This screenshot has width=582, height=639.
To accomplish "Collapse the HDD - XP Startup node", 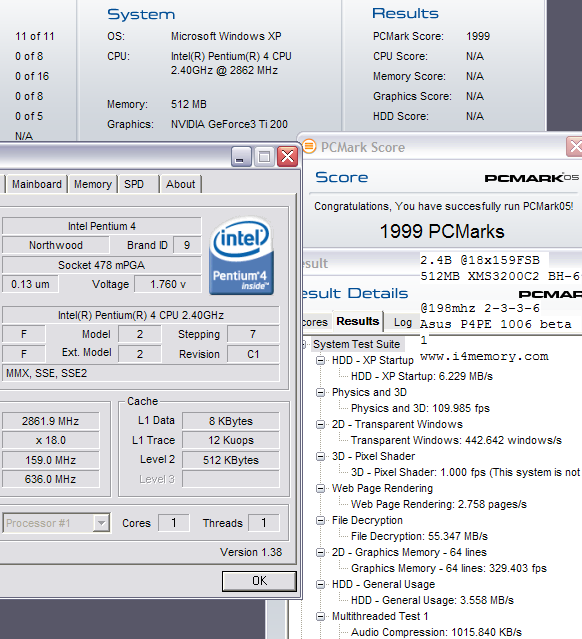I will point(321,361).
